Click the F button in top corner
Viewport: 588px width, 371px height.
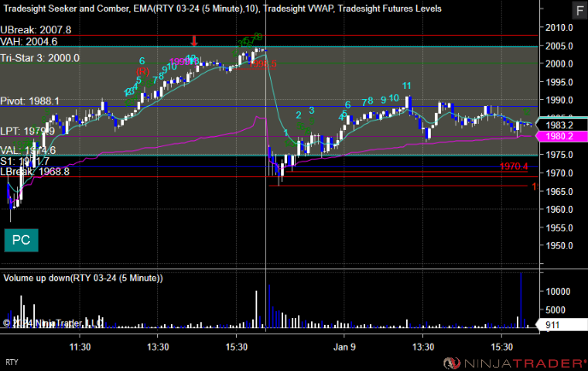pyautogui.click(x=579, y=10)
